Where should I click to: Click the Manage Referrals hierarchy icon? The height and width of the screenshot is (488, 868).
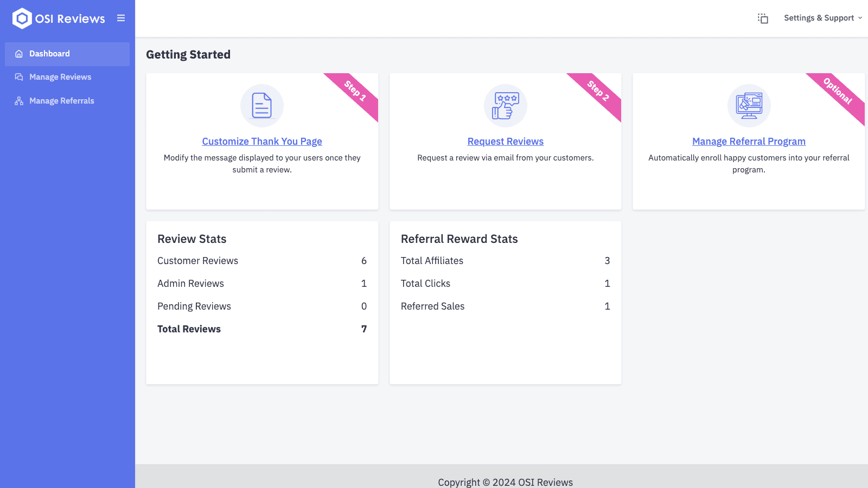19,101
